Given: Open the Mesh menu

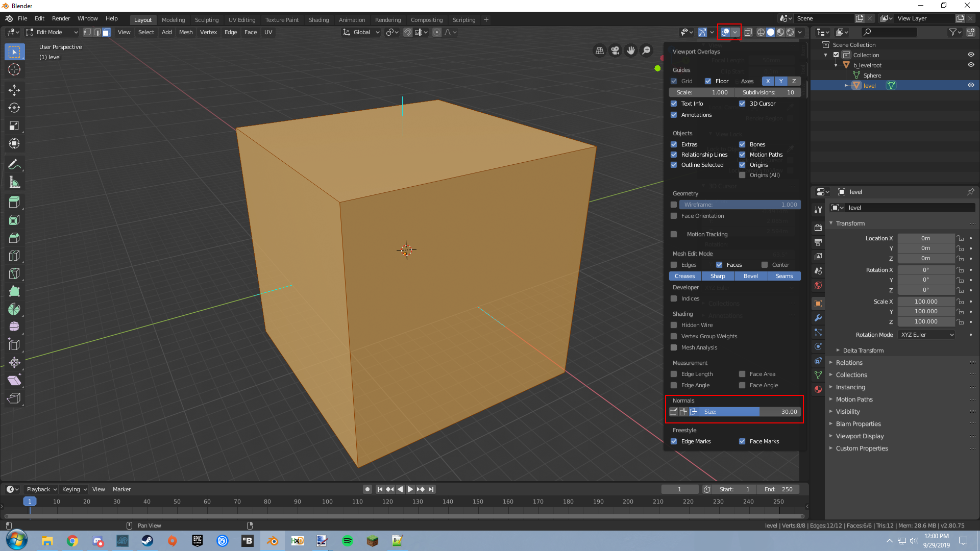Looking at the screenshot, I should pos(186,32).
